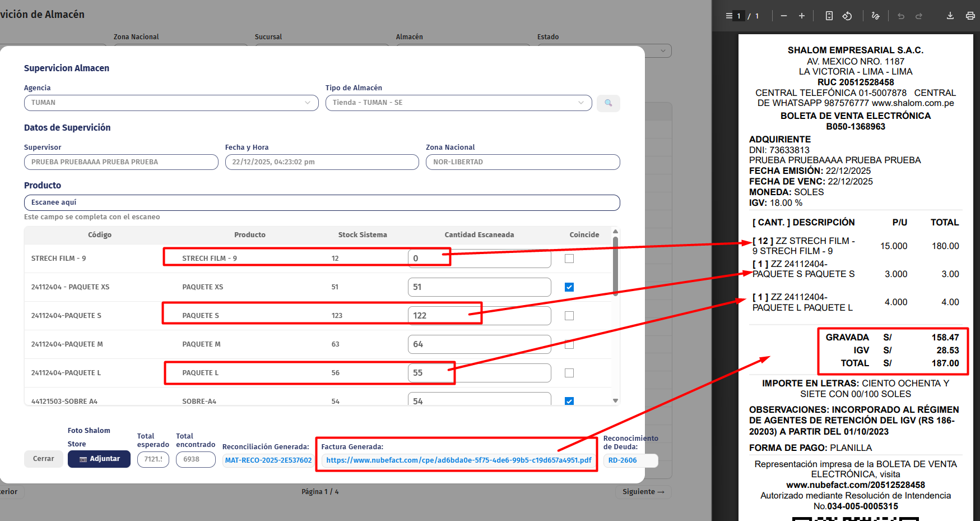Viewport: 980px width, 521px height.
Task: Print the PDF receipt
Action: point(970,16)
